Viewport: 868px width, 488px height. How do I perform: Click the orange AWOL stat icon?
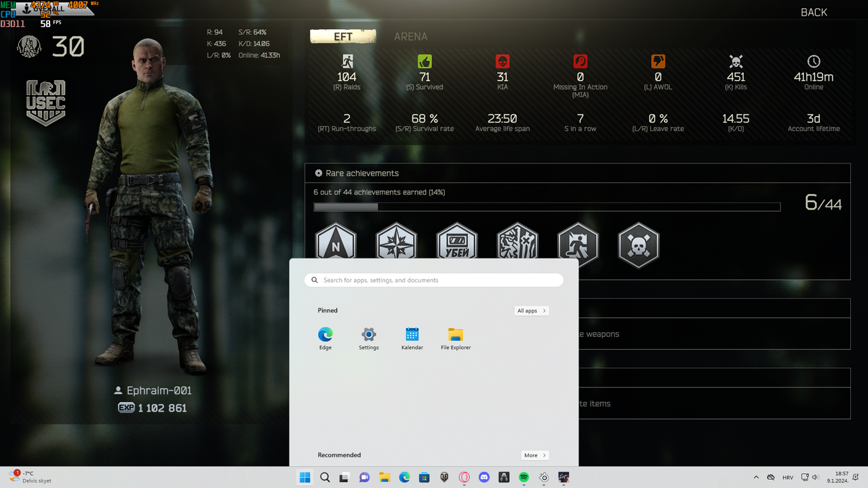(x=657, y=61)
